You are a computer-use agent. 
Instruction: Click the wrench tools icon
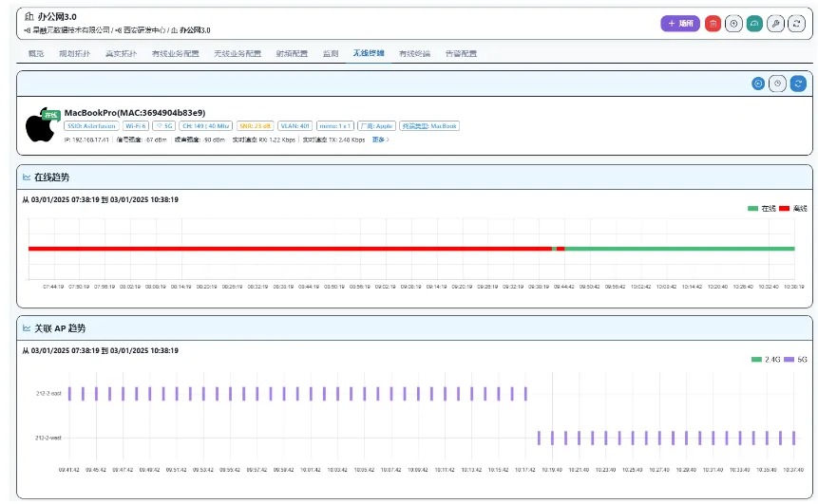point(776,24)
